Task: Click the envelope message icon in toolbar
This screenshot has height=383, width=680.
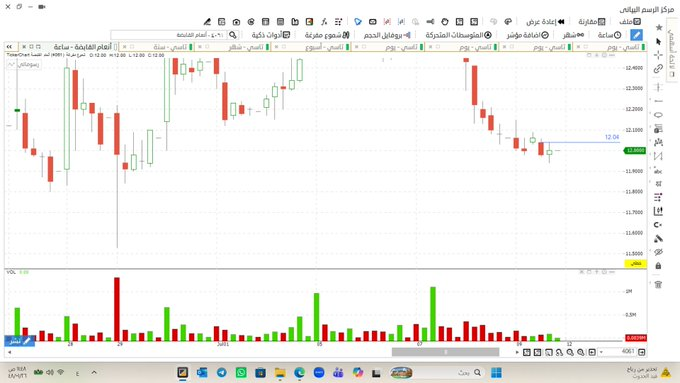Action: tap(373, 22)
